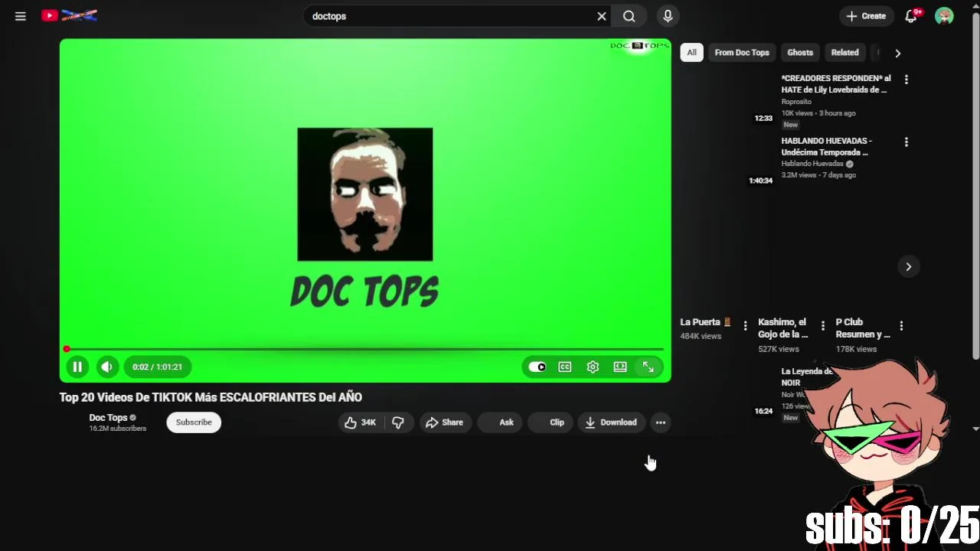This screenshot has width=980, height=551.
Task: Toggle the autoplay switch
Action: tap(537, 367)
